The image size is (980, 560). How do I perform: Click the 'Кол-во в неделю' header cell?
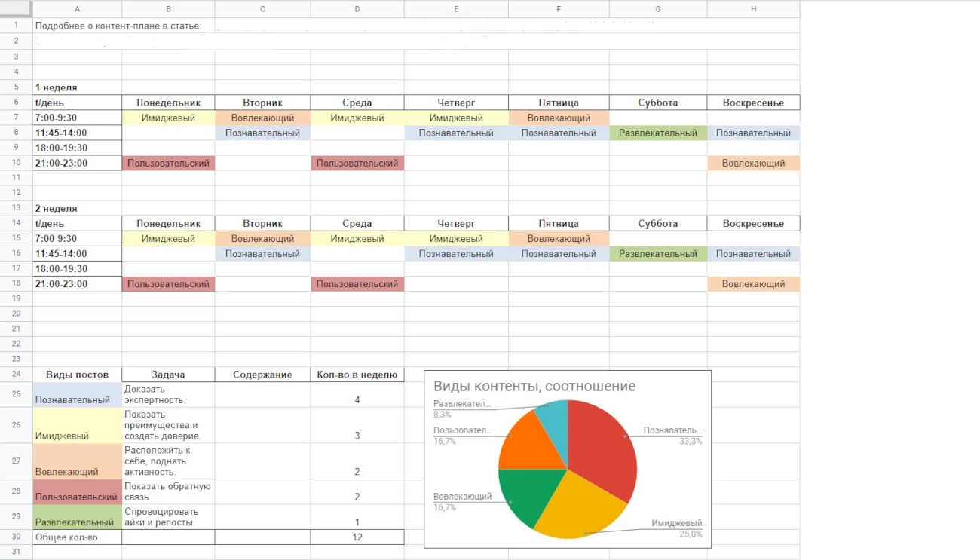coord(357,375)
